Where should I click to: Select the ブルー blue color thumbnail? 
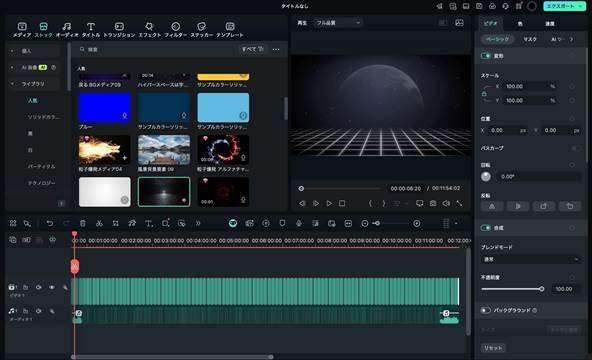point(105,108)
